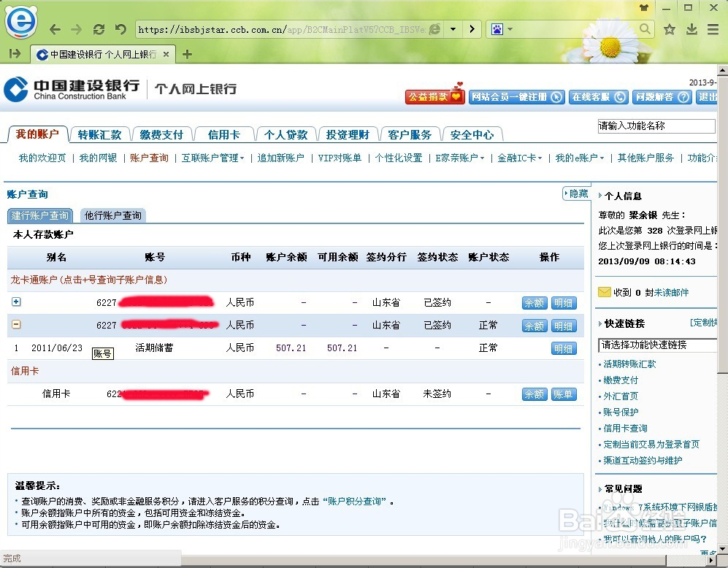Image resolution: width=728 pixels, height=568 pixels.
Task: Open the 客户服务 tab
Action: 410,134
